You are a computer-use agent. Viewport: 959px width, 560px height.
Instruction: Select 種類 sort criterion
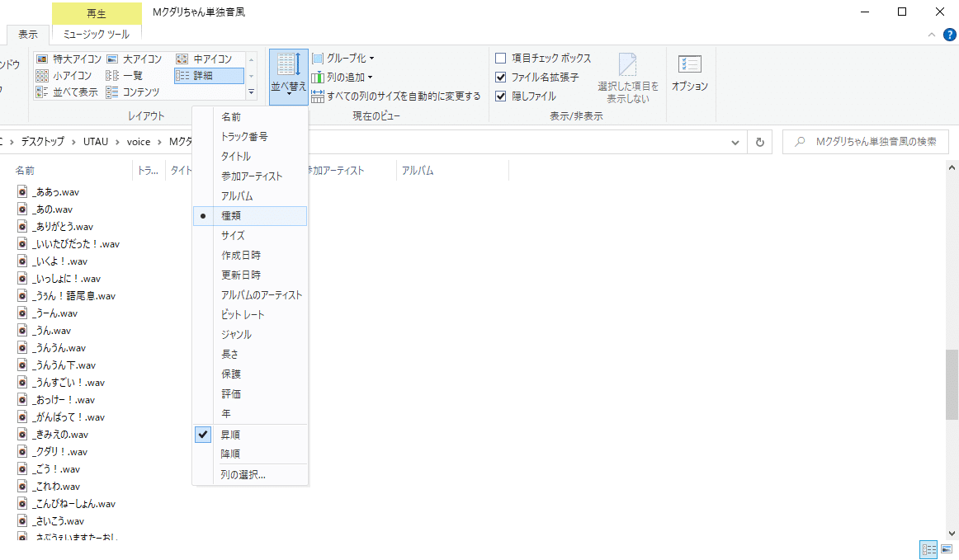[x=250, y=216]
